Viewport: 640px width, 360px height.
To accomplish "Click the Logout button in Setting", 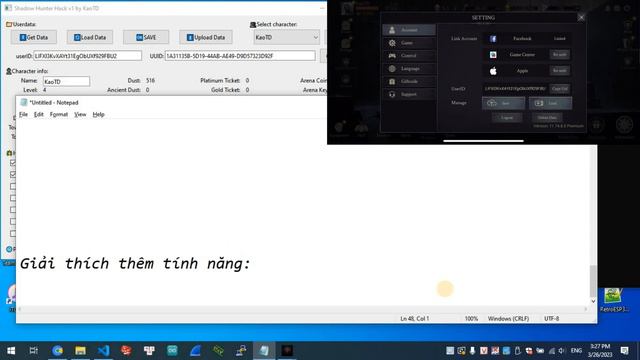I will (x=507, y=118).
